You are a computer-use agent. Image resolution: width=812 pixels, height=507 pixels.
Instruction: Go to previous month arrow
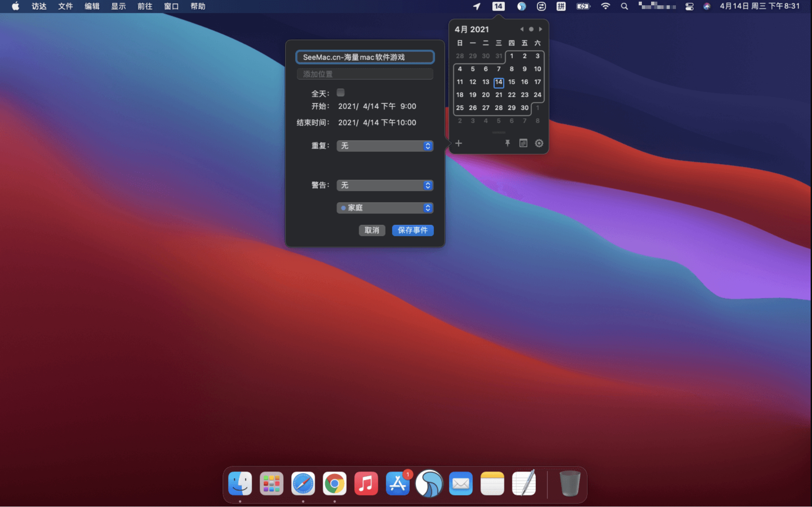coord(522,29)
